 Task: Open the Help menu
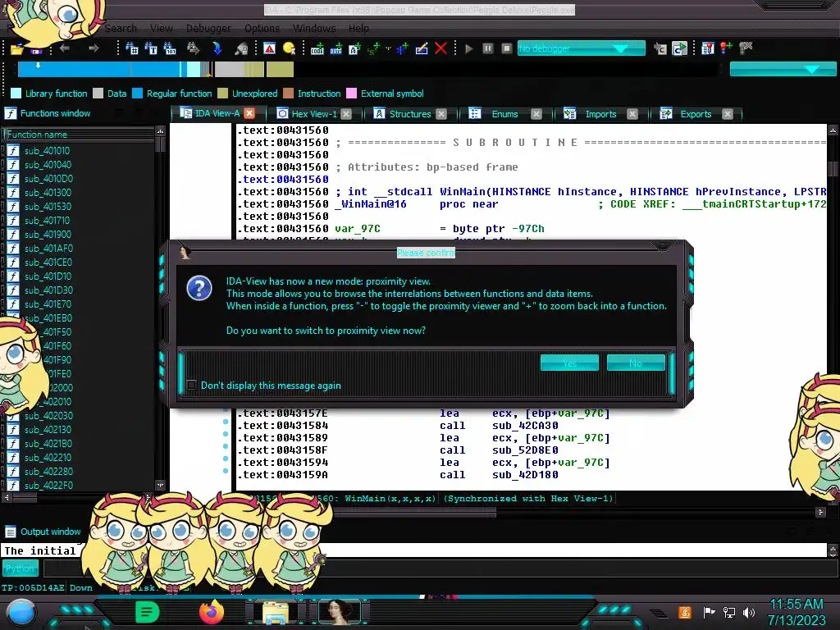358,29
